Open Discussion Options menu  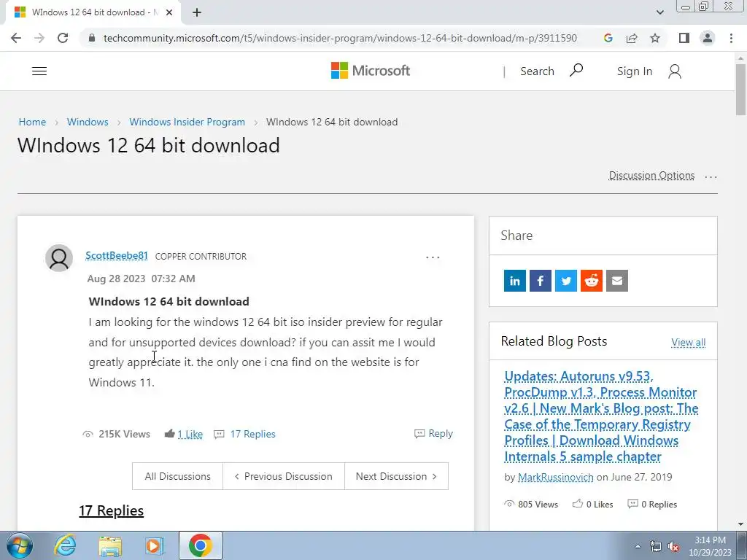[x=651, y=175]
